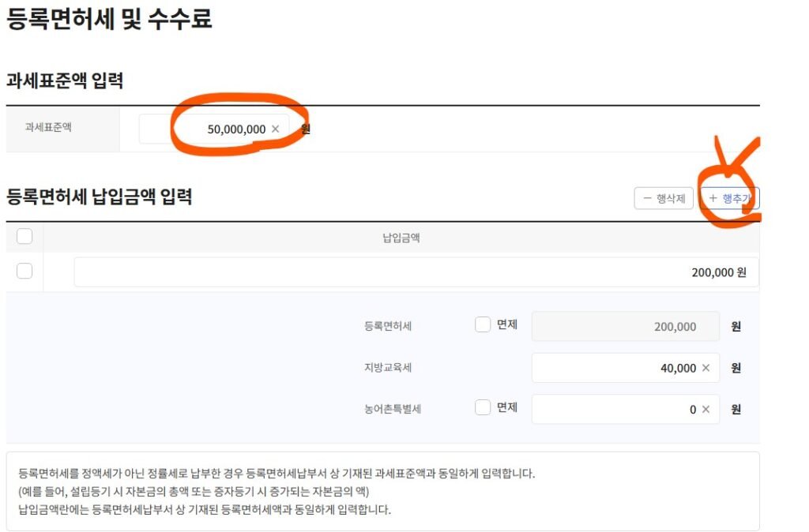The image size is (809, 532).
Task: Clear the 과세표준액 50,000,000 field with its X icon
Action: tap(276, 129)
